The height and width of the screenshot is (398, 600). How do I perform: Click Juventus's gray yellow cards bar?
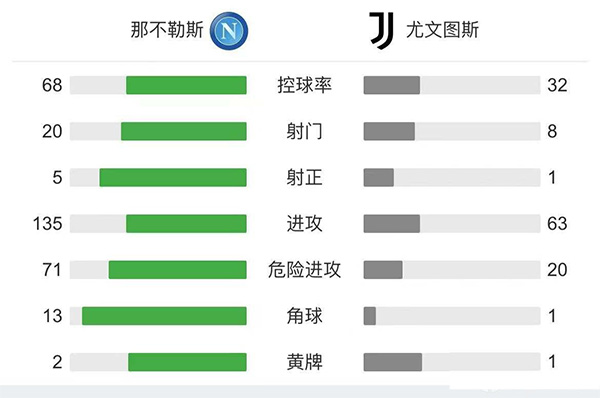(x=393, y=362)
